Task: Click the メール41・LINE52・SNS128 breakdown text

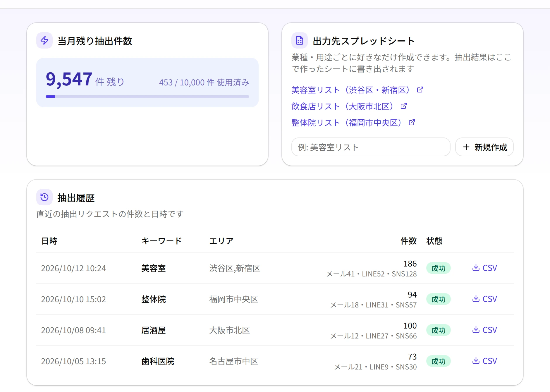Action: point(372,274)
